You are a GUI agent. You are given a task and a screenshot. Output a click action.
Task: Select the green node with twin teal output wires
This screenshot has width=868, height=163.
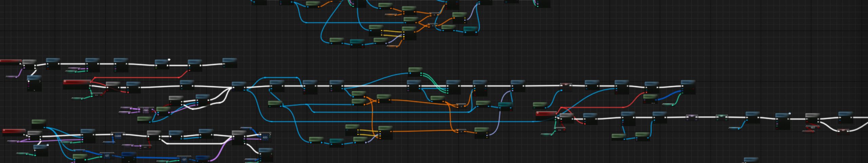415,70
